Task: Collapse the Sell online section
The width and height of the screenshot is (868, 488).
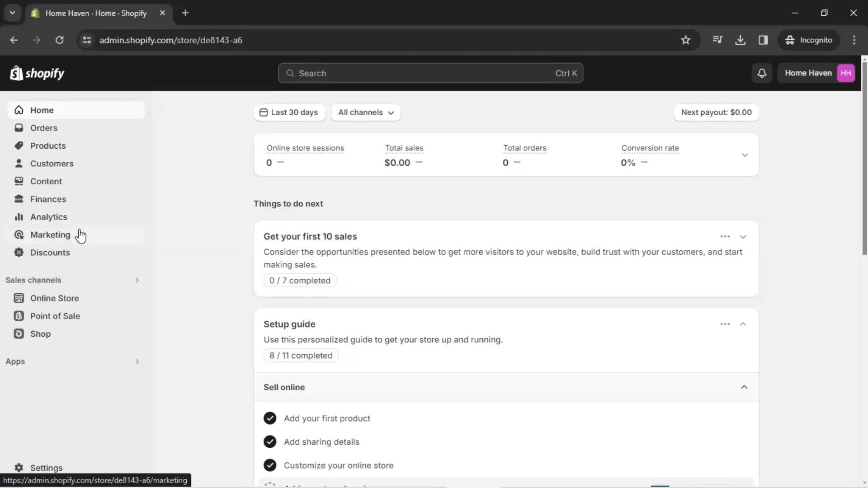Action: (744, 387)
